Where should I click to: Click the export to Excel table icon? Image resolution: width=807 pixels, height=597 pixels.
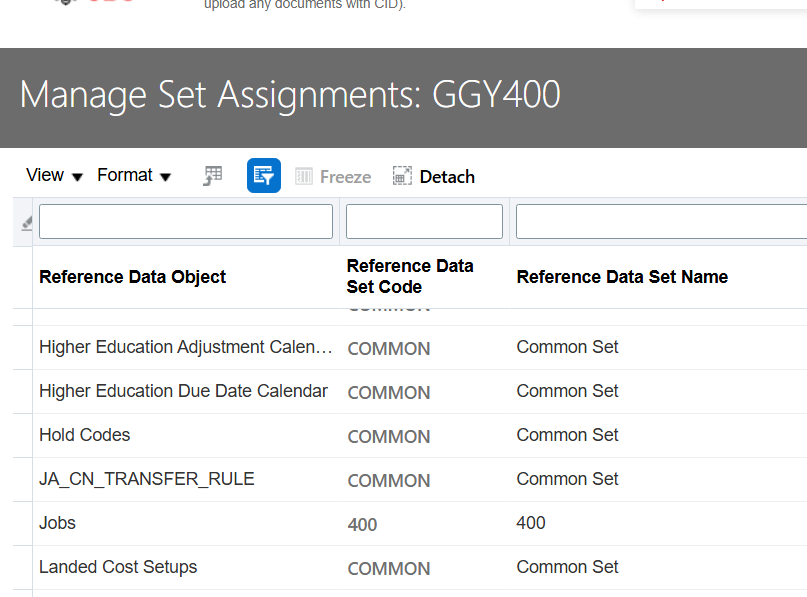[x=213, y=175]
